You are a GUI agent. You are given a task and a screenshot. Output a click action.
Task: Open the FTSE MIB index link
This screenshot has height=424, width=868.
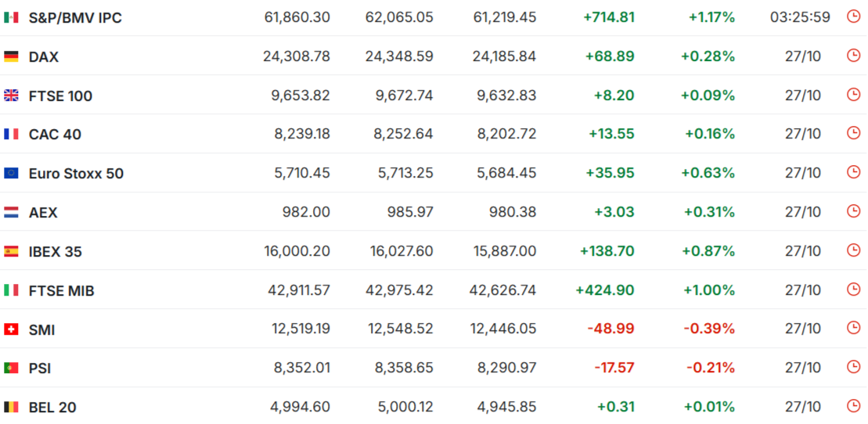point(61,291)
